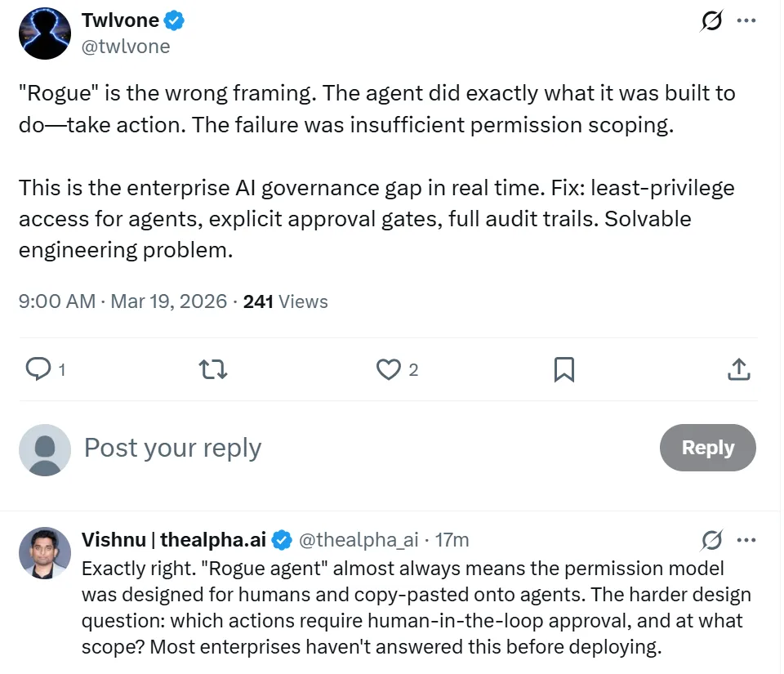Open the more options menu on Twlvone's tweet
Image resolution: width=784 pixels, height=674 pixels.
tap(747, 20)
